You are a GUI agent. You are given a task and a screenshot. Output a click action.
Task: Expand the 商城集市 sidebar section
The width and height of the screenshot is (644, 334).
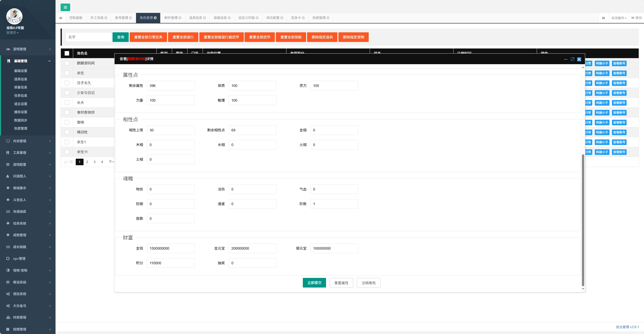(x=28, y=188)
